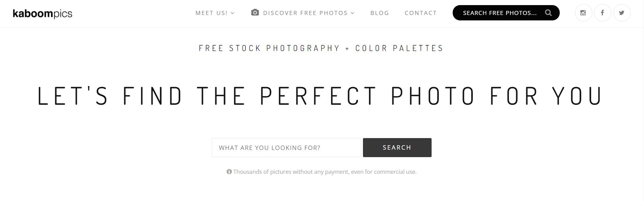Open the Twitter social icon
Image resolution: width=644 pixels, height=201 pixels.
(622, 13)
